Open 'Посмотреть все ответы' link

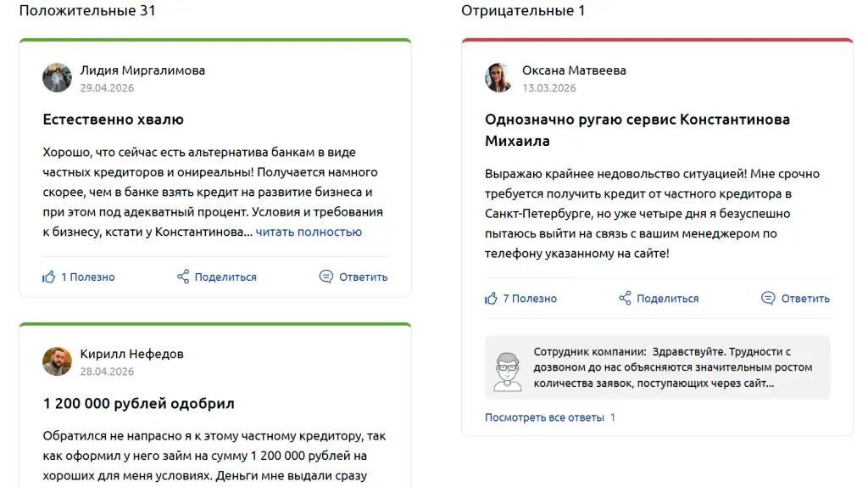544,417
